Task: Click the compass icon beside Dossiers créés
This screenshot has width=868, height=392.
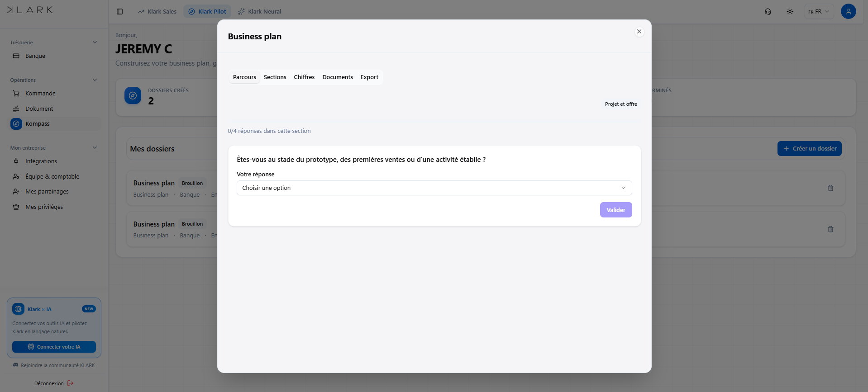Action: click(133, 95)
